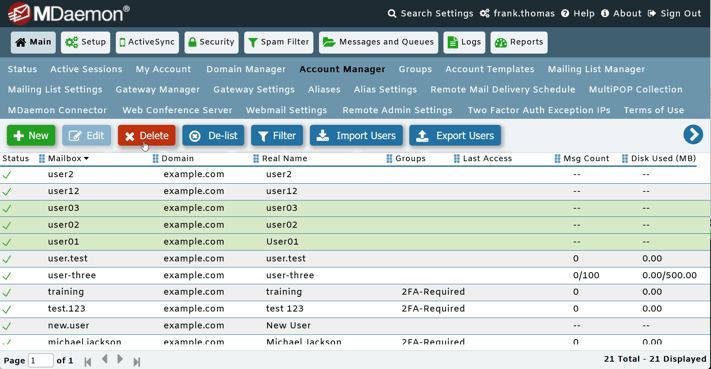This screenshot has height=369, width=711.
Task: Select the Main toolbar tab
Action: 33,42
